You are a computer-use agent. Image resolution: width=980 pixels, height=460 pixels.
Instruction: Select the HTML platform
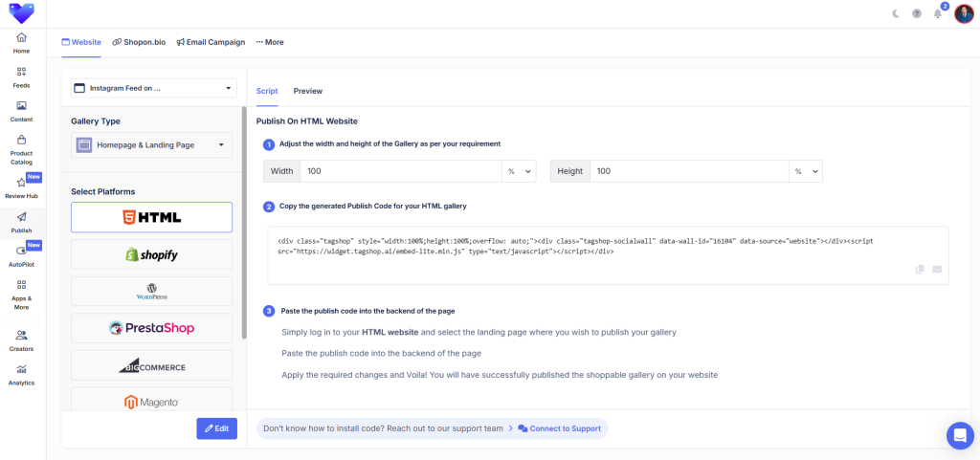[152, 217]
